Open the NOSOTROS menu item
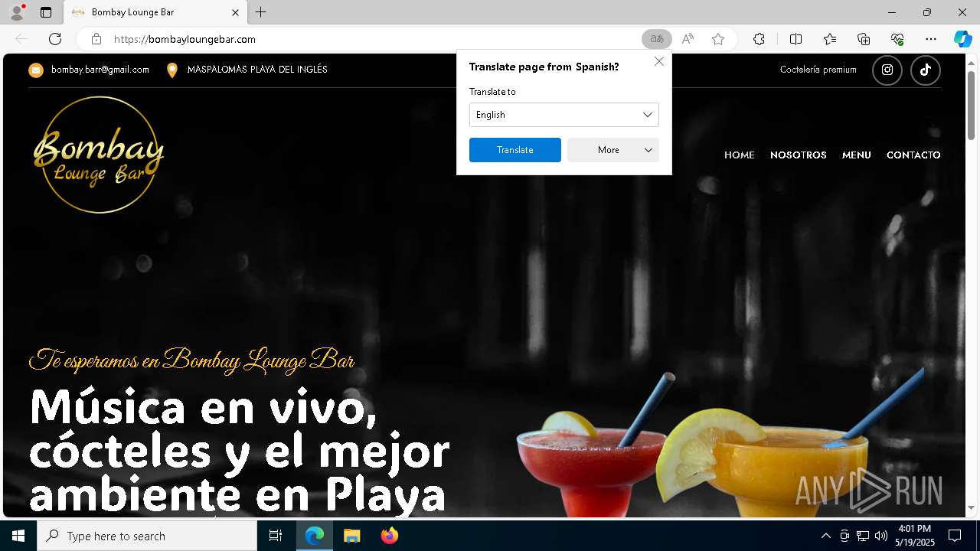Screen dimensions: 980x551 (x=799, y=155)
